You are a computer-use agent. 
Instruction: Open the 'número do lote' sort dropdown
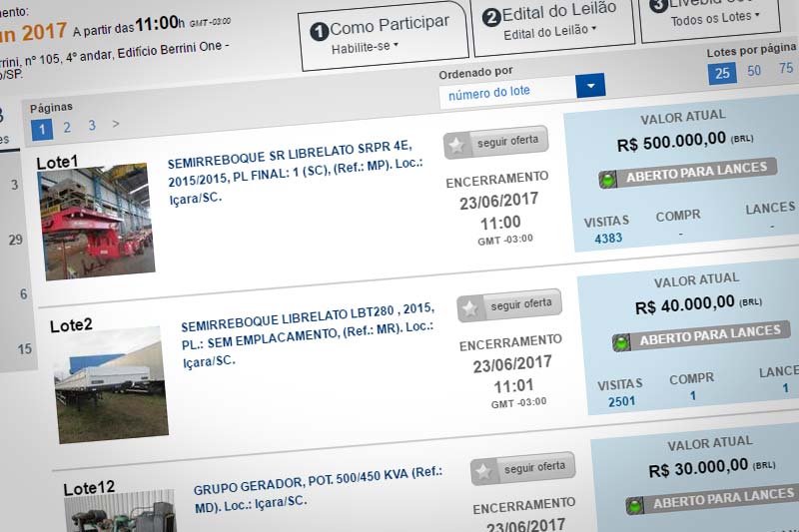590,88
